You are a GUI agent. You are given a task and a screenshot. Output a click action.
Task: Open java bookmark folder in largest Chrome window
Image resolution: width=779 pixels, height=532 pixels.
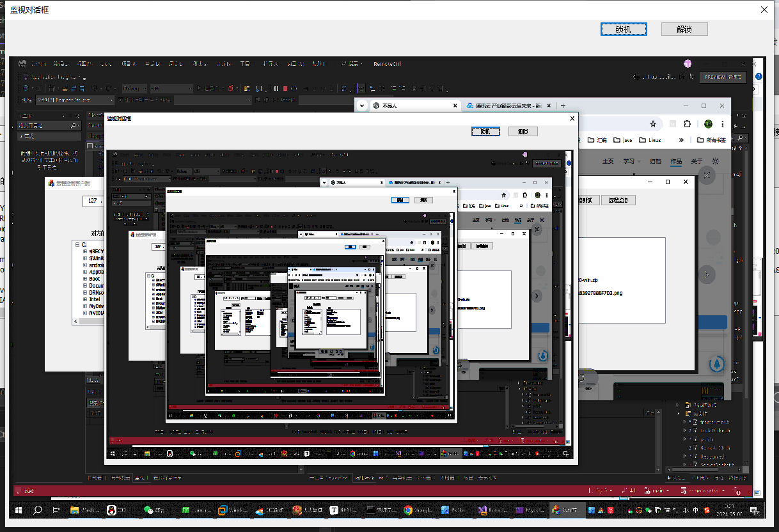coord(623,140)
